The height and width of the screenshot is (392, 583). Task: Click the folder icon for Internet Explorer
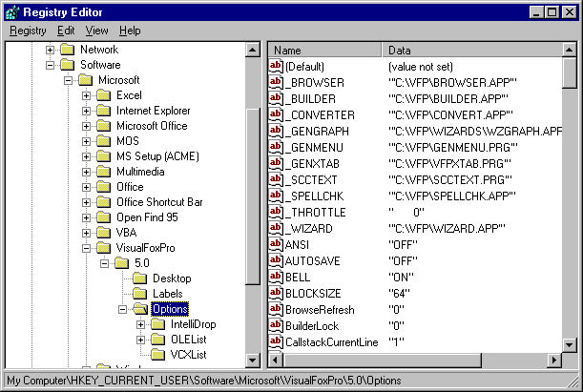point(103,111)
